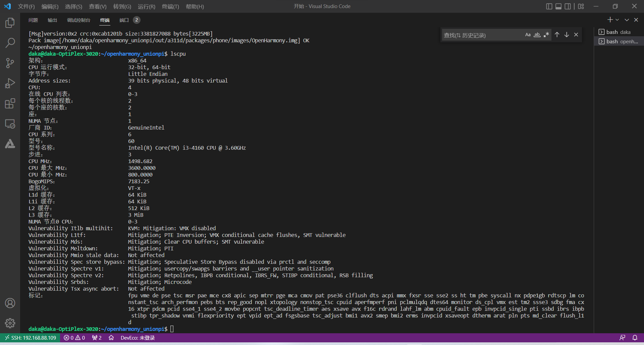644x345 pixels.
Task: Toggle regular expression search in find
Action: 546,35
